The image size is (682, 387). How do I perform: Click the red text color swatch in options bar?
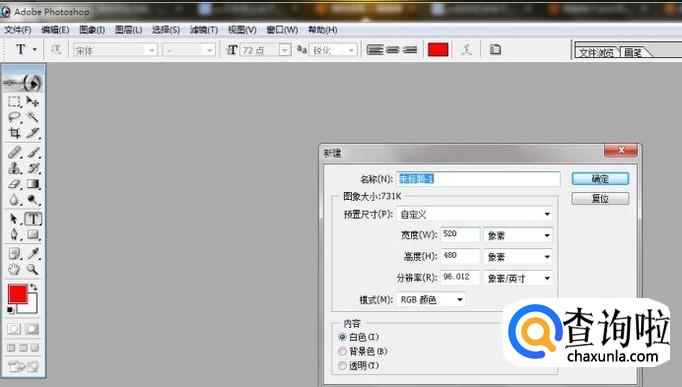click(438, 50)
